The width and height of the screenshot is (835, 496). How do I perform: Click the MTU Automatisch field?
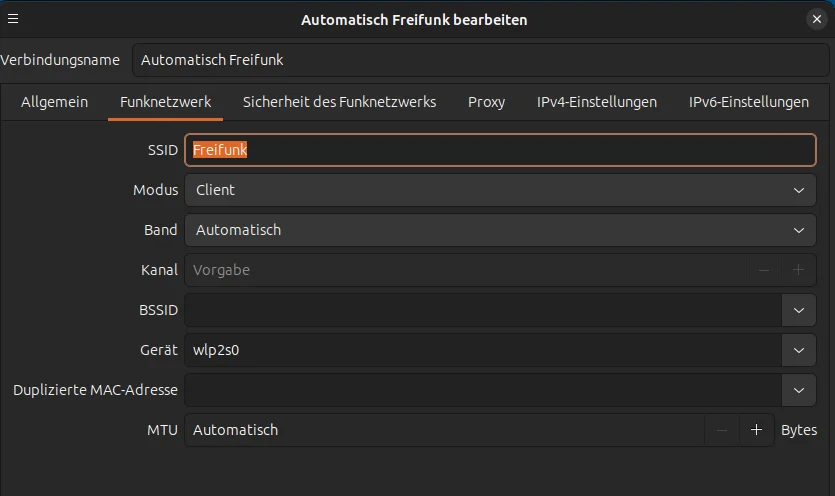445,430
